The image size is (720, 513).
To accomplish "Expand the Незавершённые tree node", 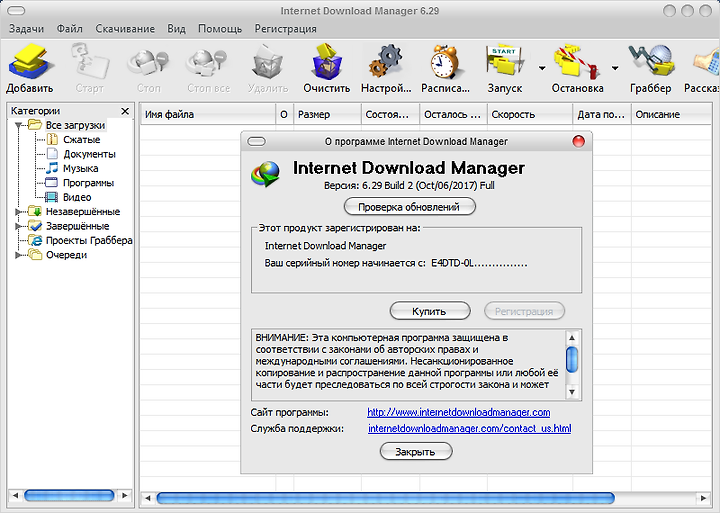I will pyautogui.click(x=18, y=212).
